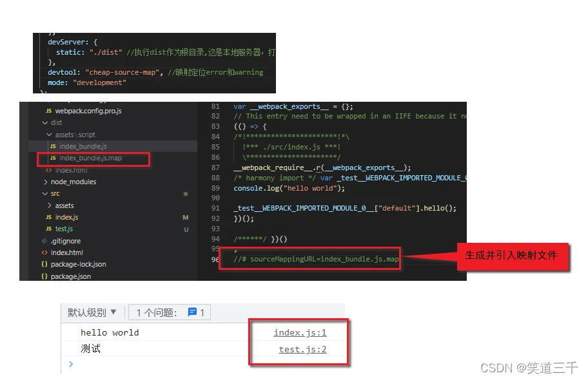Select index_bundle.js file in explorer
Image resolution: width=588 pixels, height=380 pixels.
pos(112,146)
